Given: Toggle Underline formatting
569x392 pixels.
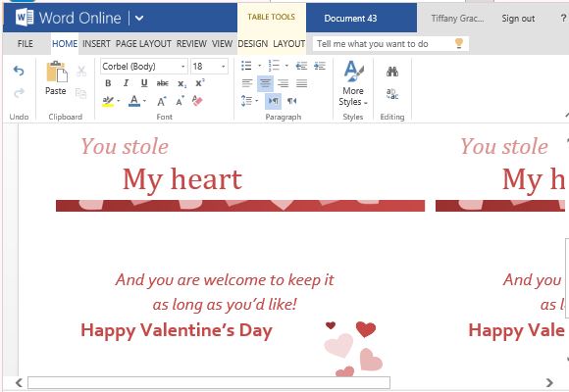Looking at the screenshot, I should pyautogui.click(x=144, y=83).
